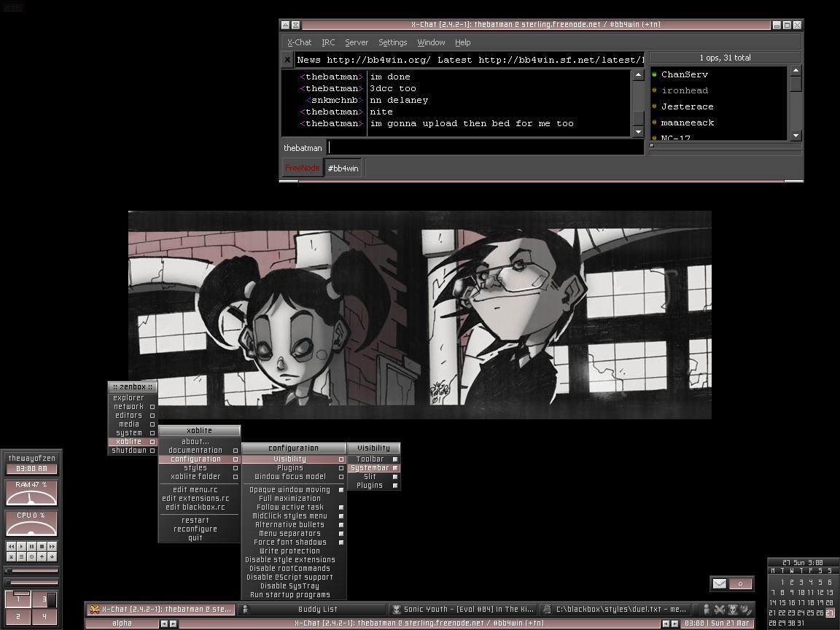Switch to workspace 2 in pager
This screenshot has height=630, width=840.
click(x=17, y=617)
